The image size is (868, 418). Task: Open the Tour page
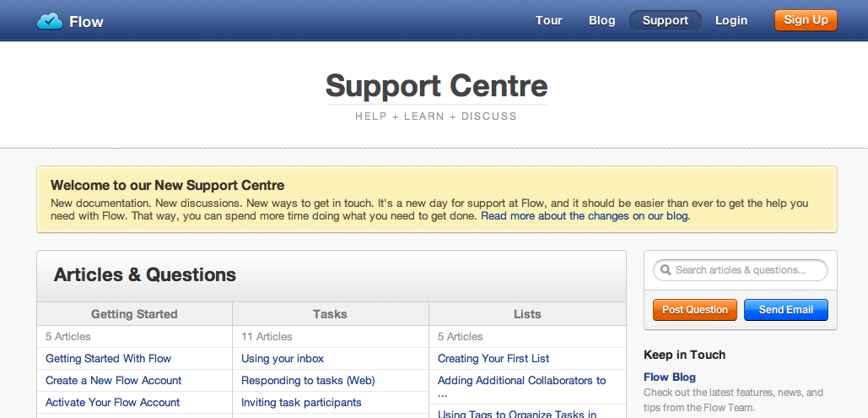click(x=548, y=20)
